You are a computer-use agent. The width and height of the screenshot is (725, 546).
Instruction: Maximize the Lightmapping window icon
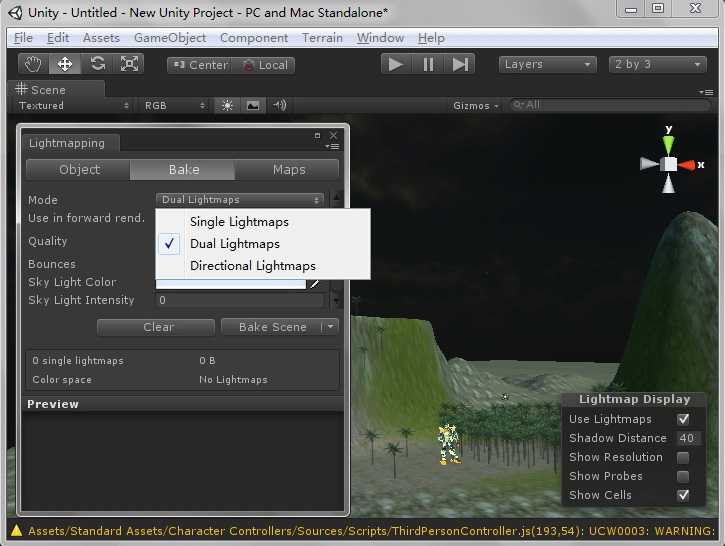317,135
